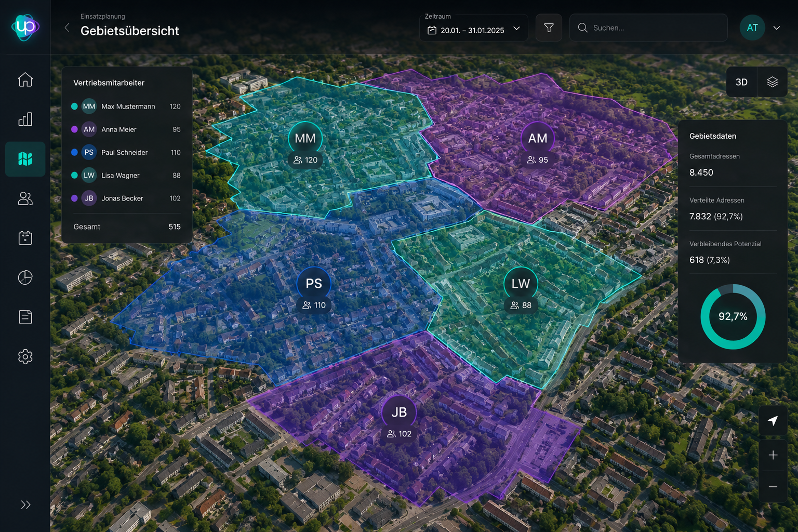Open the team members sidebar section

point(25,198)
